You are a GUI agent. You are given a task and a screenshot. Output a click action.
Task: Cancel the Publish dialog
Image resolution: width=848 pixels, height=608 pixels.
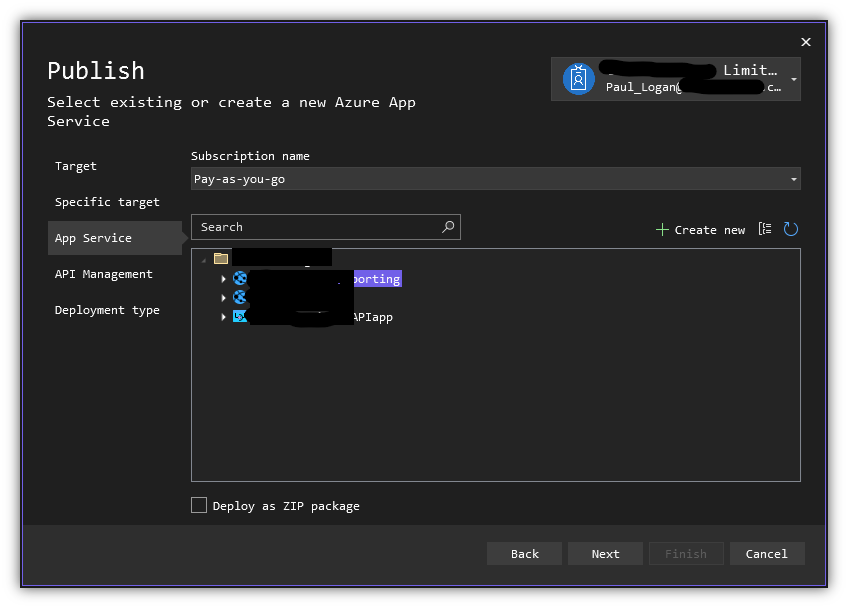click(767, 554)
